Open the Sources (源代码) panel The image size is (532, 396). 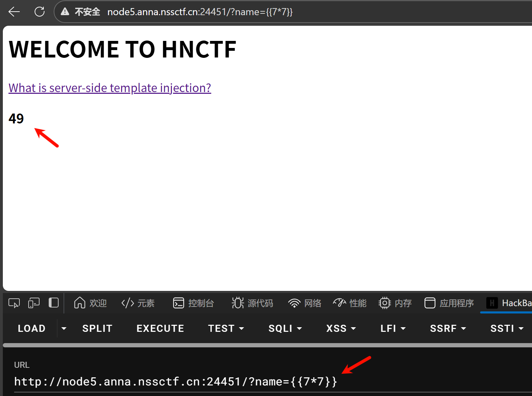tap(252, 303)
